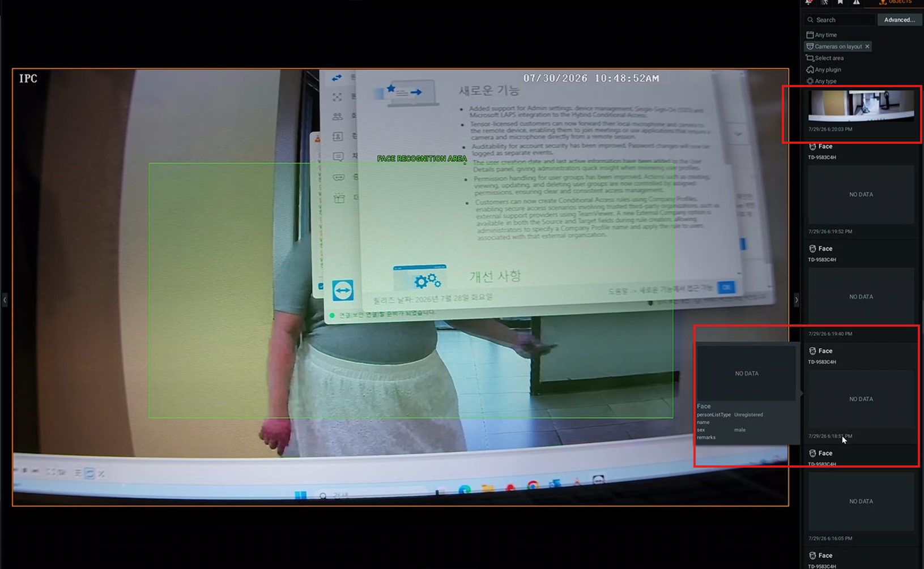Open the Advanced... search dialog
Viewport: 924px width, 569px height.
[900, 20]
